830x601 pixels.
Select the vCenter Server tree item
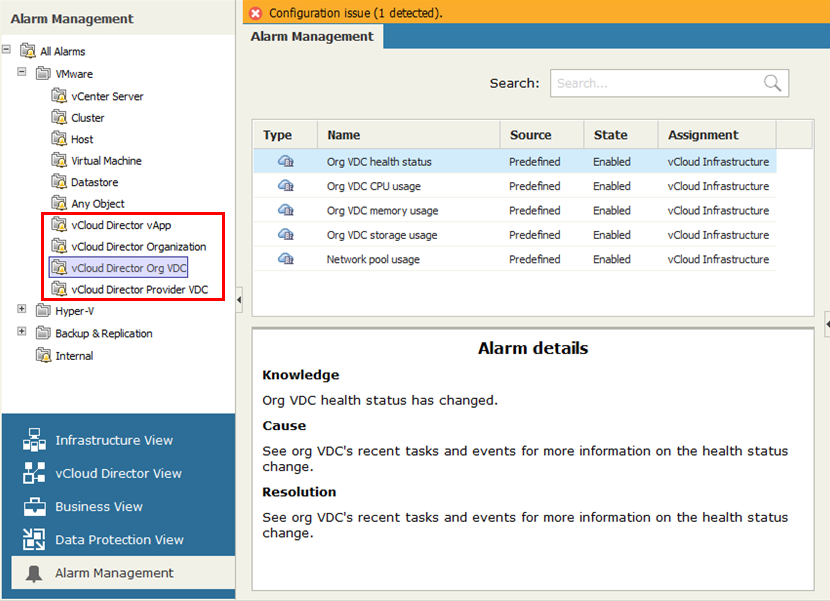(107, 96)
